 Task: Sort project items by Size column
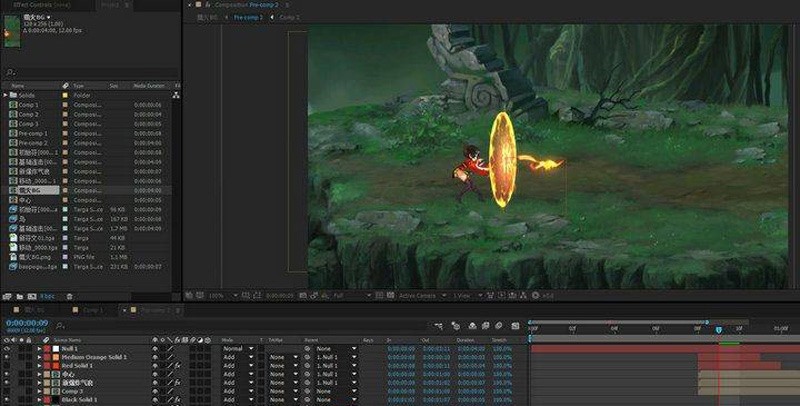(x=114, y=86)
